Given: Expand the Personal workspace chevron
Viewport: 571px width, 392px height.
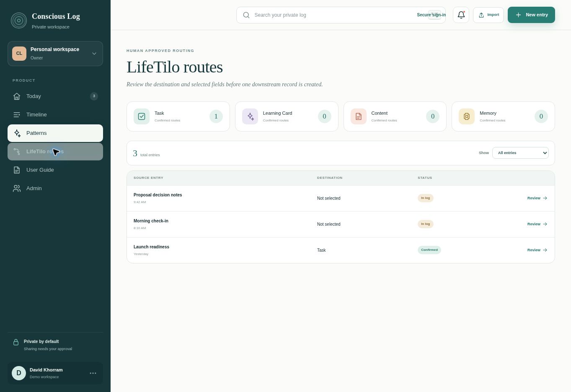Looking at the screenshot, I should 94,54.
